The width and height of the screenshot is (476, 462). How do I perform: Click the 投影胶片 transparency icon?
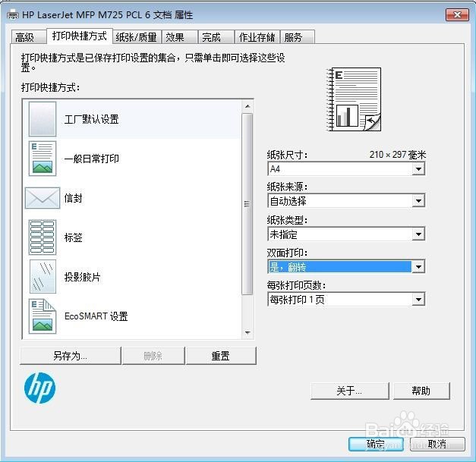[43, 276]
